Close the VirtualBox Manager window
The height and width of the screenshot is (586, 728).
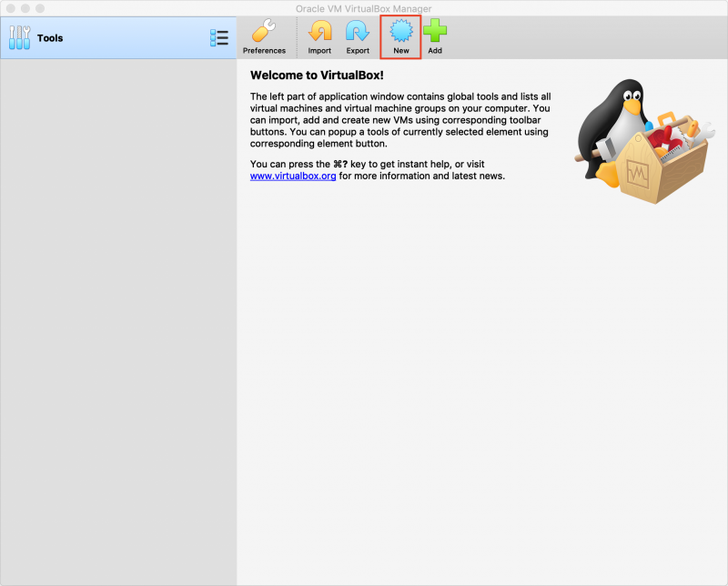pos(11,8)
